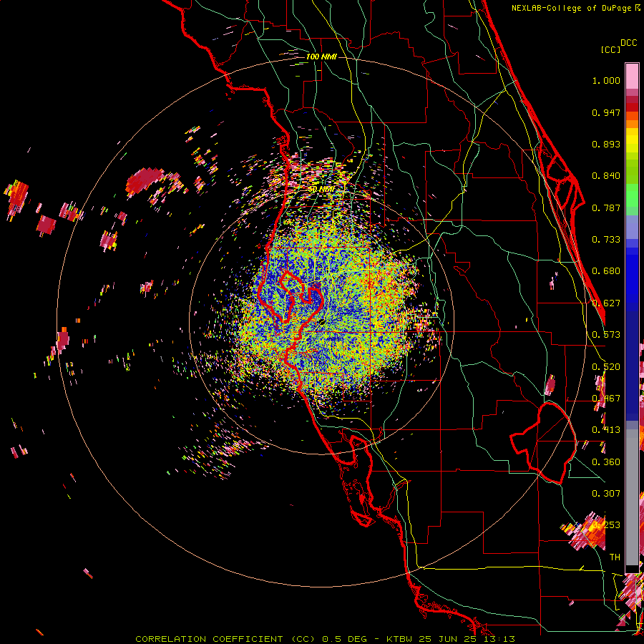Pick the gray low-value color bar segment

(x=632, y=497)
